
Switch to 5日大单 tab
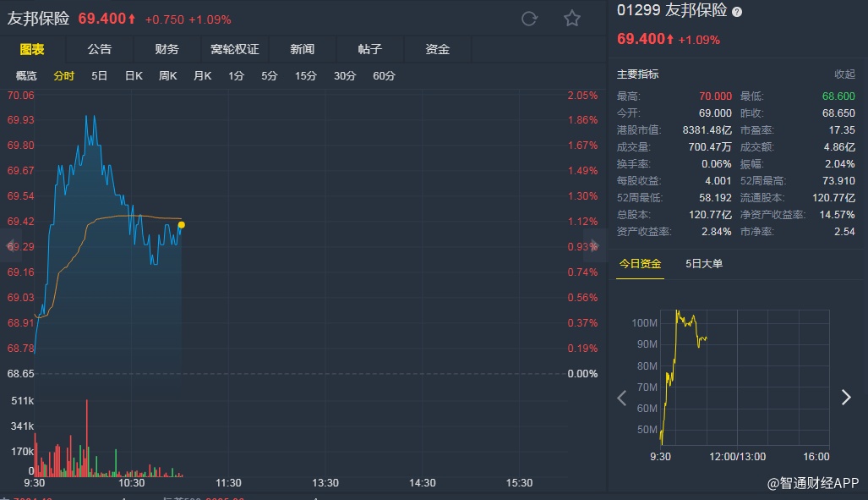(704, 264)
